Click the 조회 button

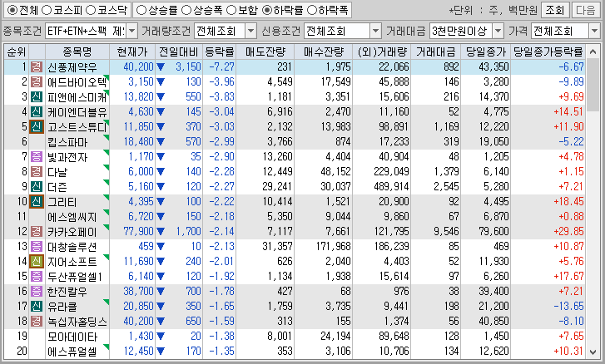pos(555,11)
